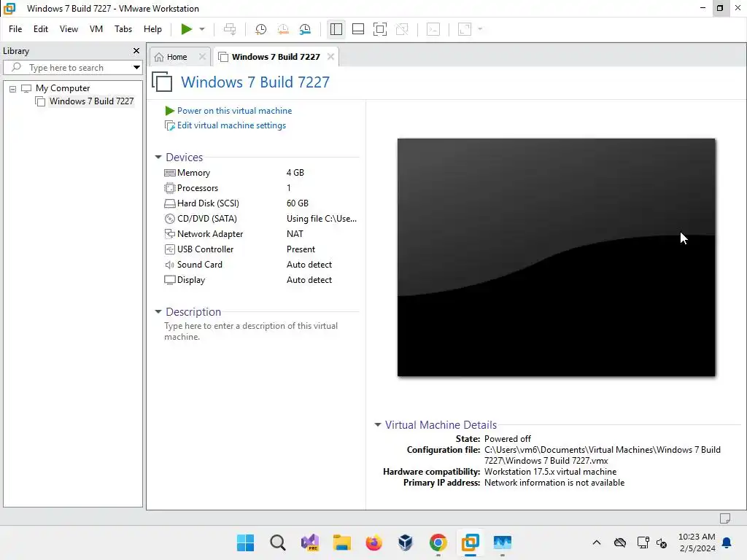Show hidden system tray icons chevron
Screen dimensions: 747x560
597,542
